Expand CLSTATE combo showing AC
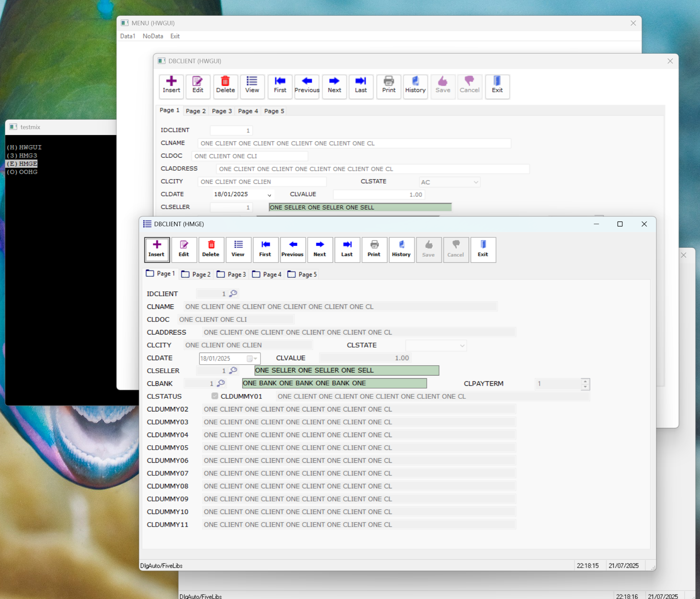Viewport: 700px width, 599px height. coord(476,182)
